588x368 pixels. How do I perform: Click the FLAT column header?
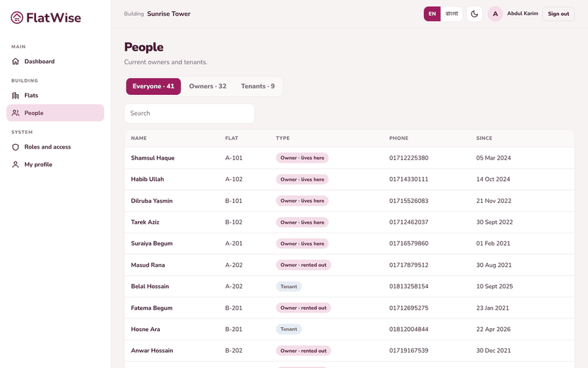click(232, 138)
